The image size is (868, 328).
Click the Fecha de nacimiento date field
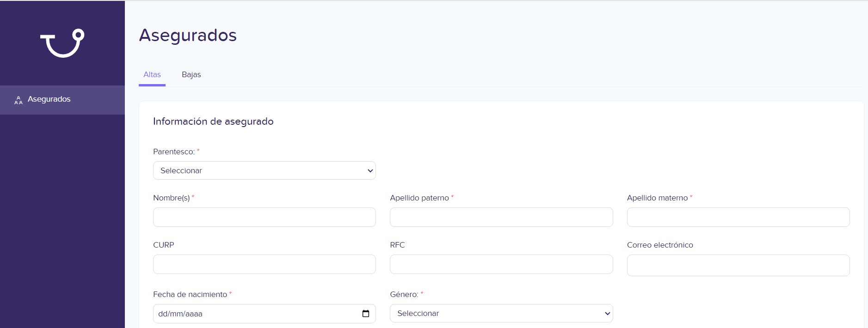pyautogui.click(x=264, y=314)
